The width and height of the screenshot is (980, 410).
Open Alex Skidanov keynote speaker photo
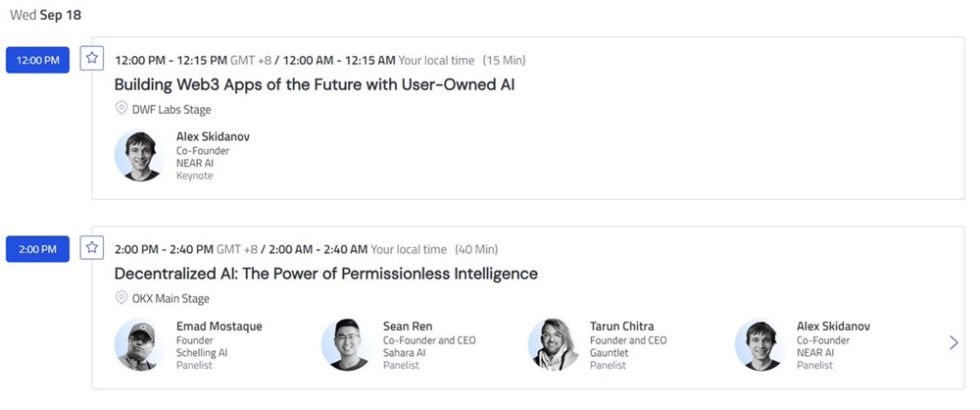coord(138,156)
